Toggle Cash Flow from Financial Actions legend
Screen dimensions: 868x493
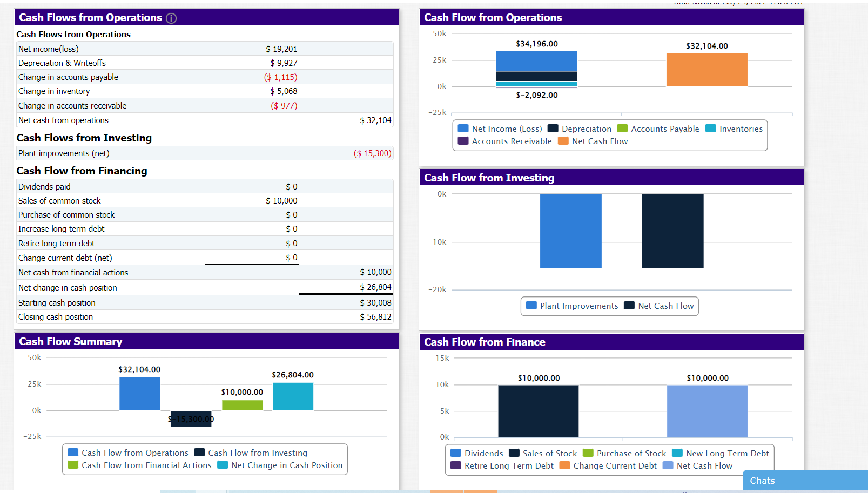pyautogui.click(x=139, y=465)
